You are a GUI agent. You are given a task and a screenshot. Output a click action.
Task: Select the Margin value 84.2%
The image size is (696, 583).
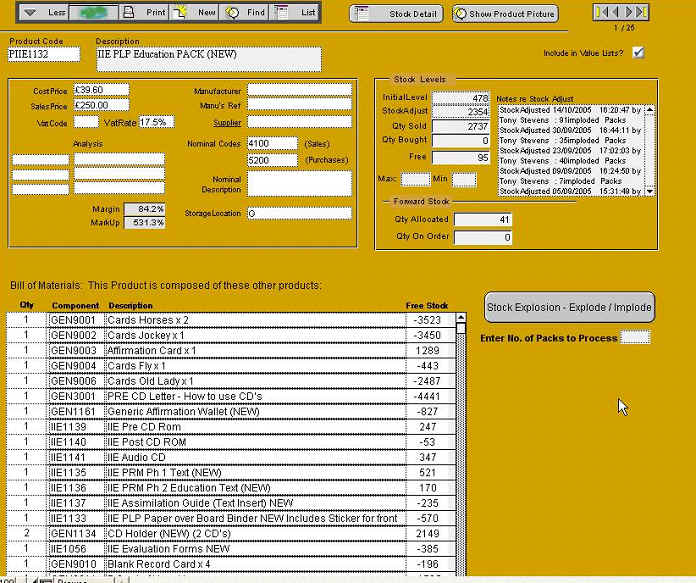click(145, 209)
